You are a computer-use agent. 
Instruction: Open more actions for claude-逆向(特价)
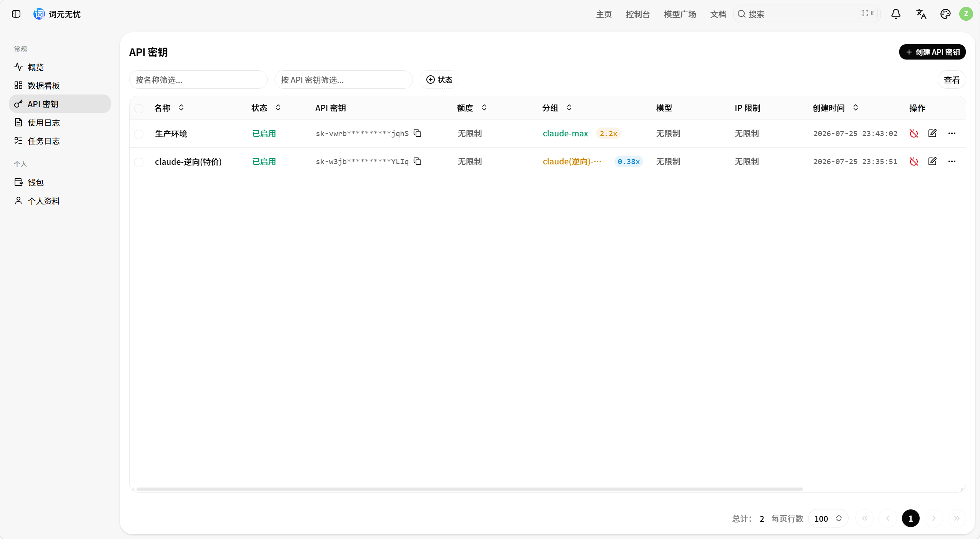click(x=952, y=161)
